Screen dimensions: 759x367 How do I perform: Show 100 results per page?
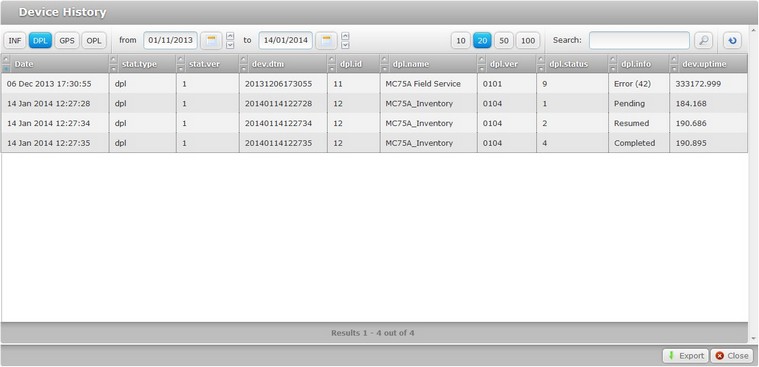[528, 41]
